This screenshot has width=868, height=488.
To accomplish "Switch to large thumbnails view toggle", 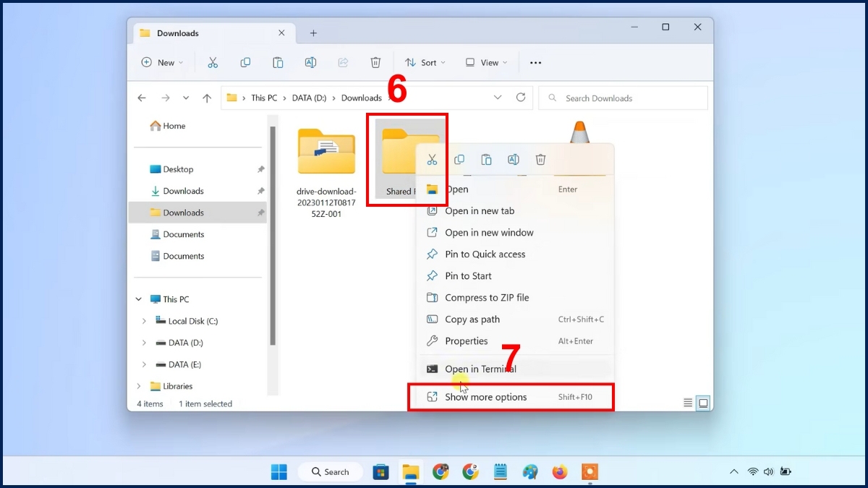I will coord(702,403).
